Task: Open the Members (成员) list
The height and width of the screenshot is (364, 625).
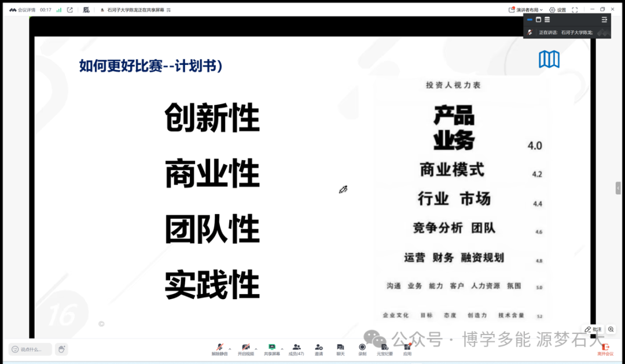Action: point(296,349)
